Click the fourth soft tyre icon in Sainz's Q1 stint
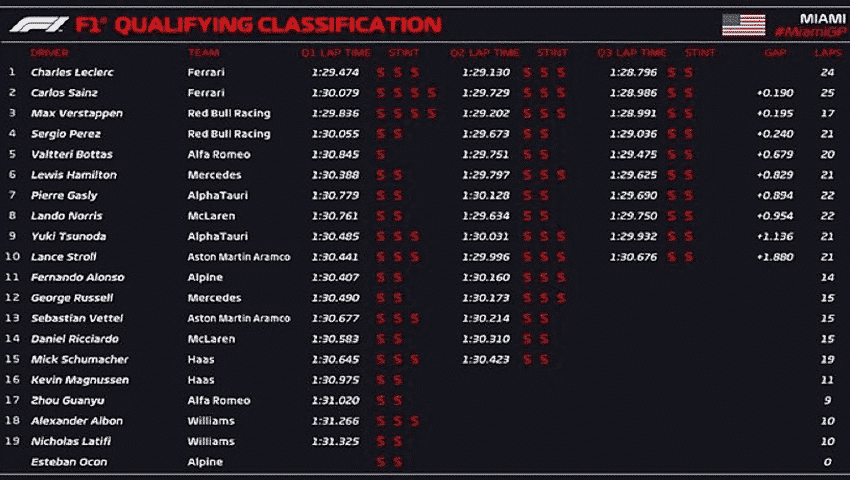The width and height of the screenshot is (850, 480). [432, 93]
